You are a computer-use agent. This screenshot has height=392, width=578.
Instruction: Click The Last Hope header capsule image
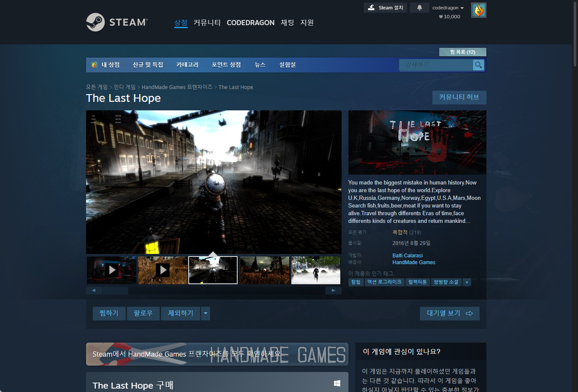(x=417, y=142)
